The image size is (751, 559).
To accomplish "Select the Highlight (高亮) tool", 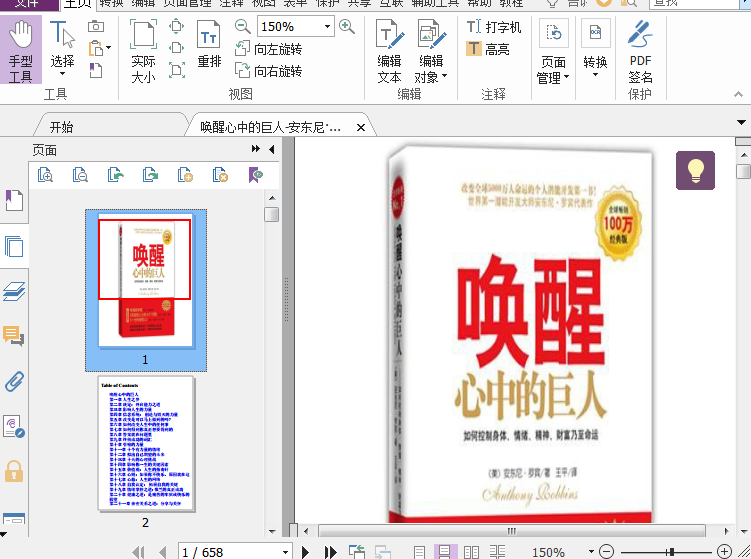I will pyautogui.click(x=488, y=49).
